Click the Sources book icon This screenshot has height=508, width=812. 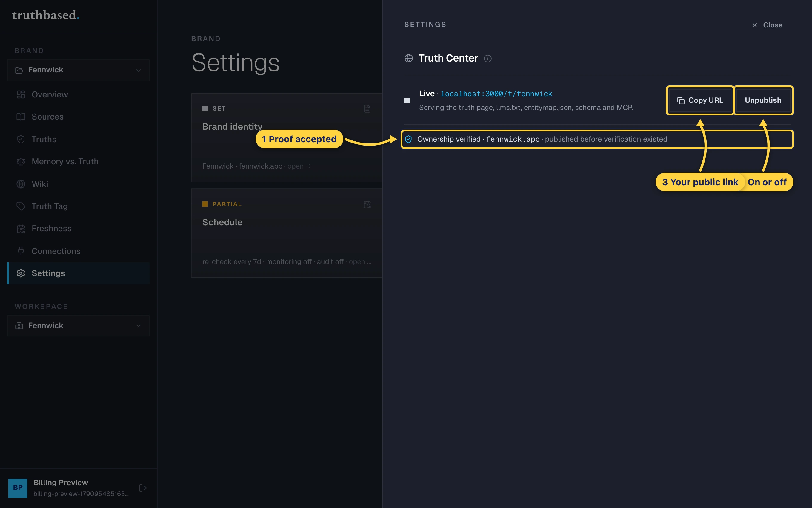[x=21, y=117]
